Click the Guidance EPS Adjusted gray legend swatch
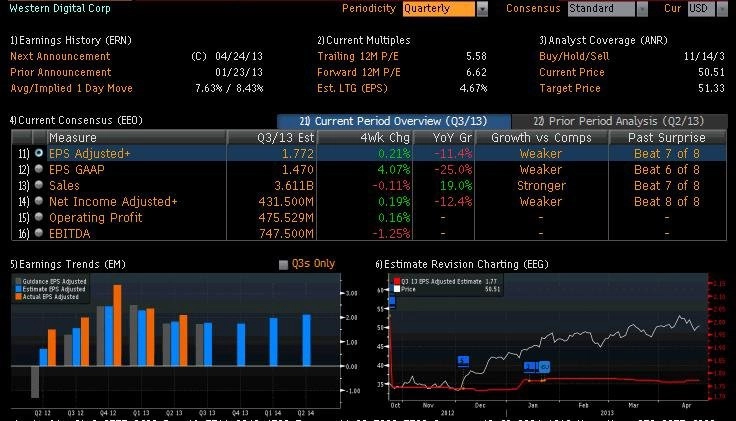The width and height of the screenshot is (736, 421). [18, 282]
